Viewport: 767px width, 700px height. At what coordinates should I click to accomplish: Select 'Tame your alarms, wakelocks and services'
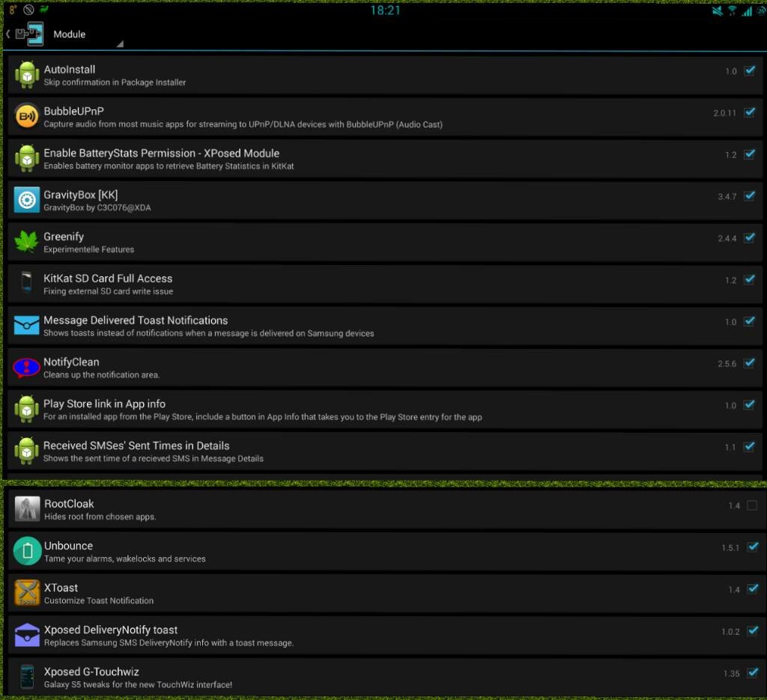(x=125, y=559)
